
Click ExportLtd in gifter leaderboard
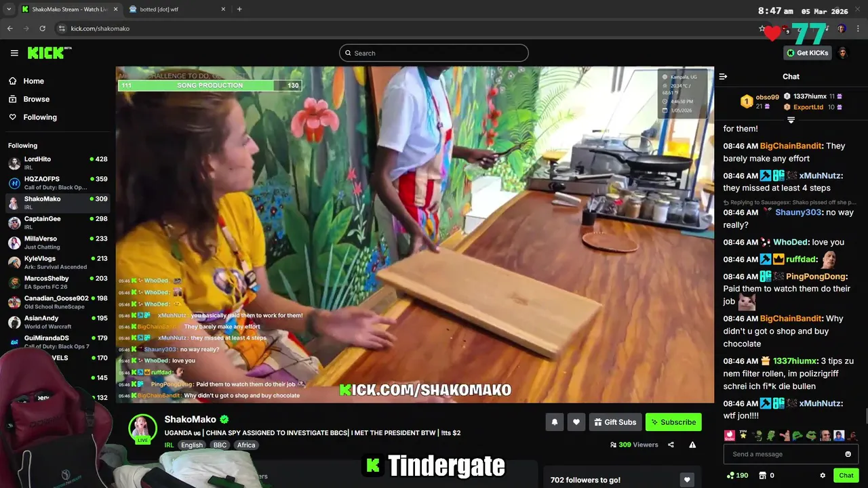(808, 107)
